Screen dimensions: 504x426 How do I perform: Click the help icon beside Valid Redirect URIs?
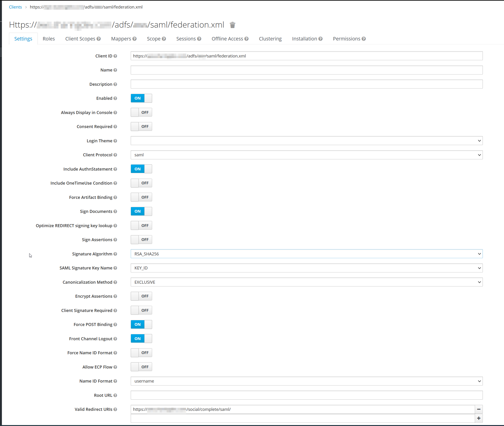115,409
